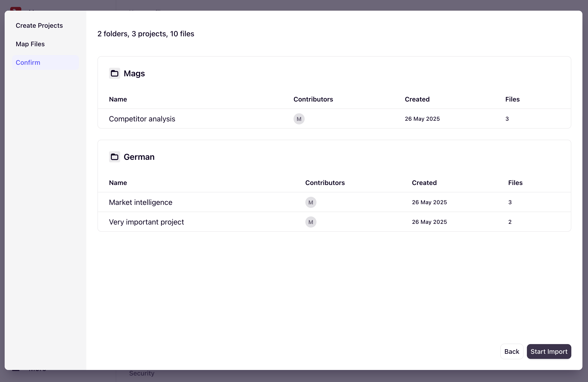This screenshot has height=382, width=588.
Task: Open the Create Projects step
Action: click(x=39, y=25)
